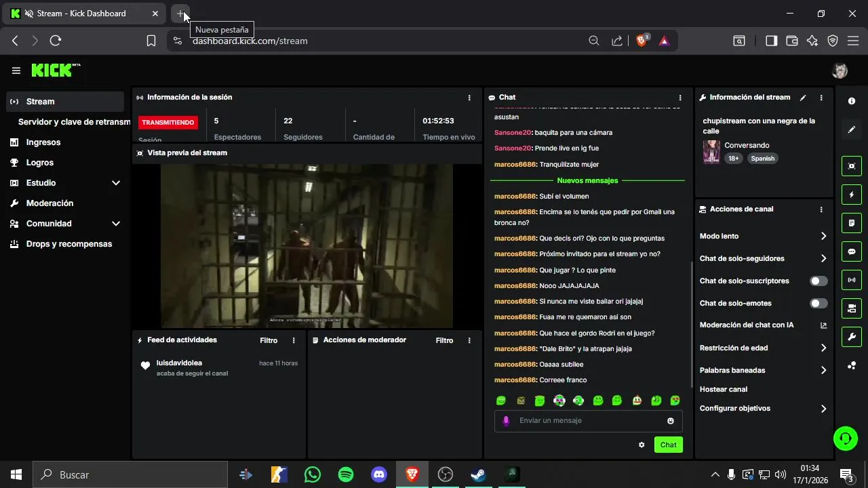This screenshot has height=488, width=868.
Task: Select Stream in left navigation
Action: click(65, 102)
